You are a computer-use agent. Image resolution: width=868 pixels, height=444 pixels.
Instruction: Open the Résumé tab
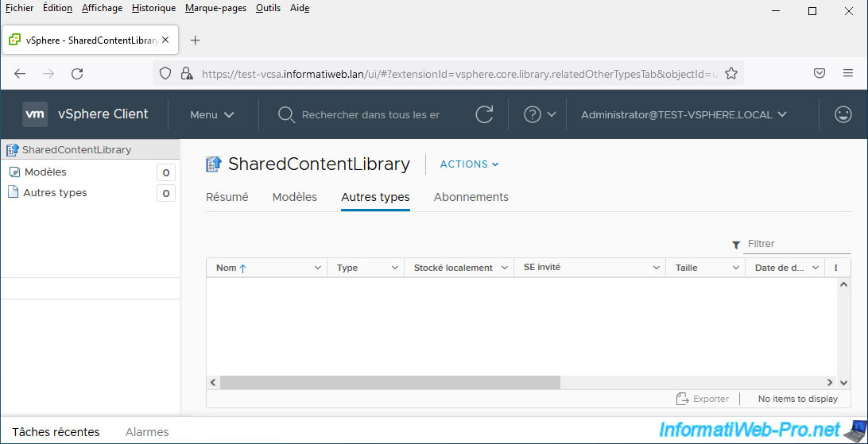227,197
